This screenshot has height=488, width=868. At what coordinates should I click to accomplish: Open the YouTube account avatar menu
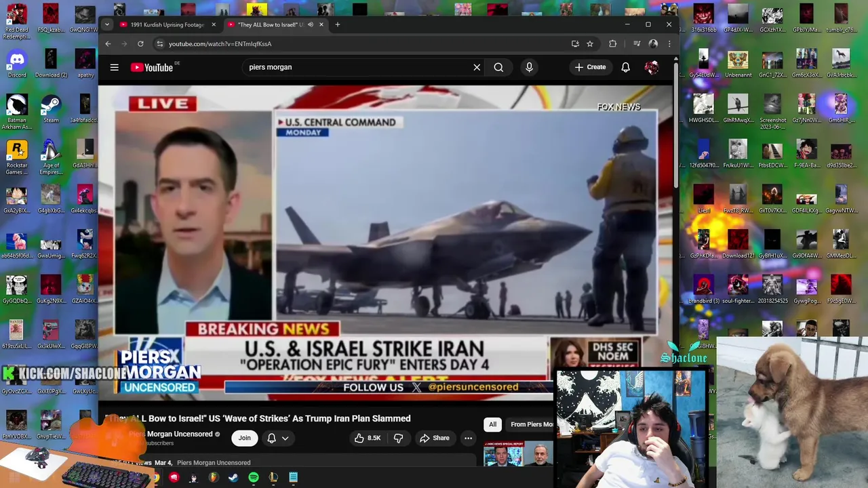click(652, 67)
